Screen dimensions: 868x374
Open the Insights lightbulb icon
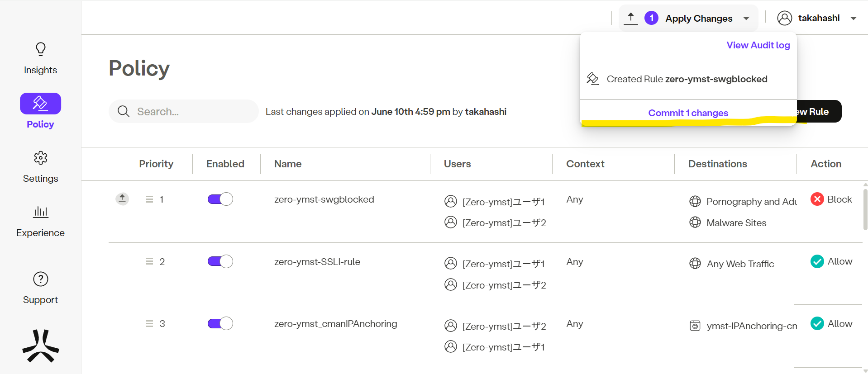(x=41, y=49)
